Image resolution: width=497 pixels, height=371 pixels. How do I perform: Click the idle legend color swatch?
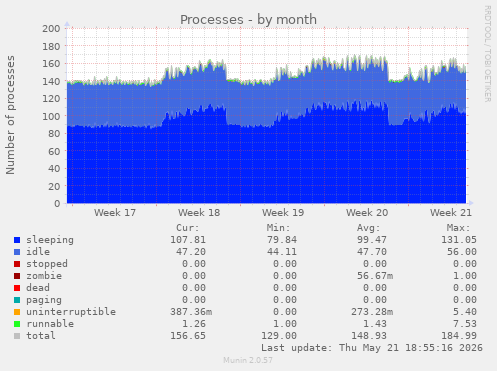[17, 252]
